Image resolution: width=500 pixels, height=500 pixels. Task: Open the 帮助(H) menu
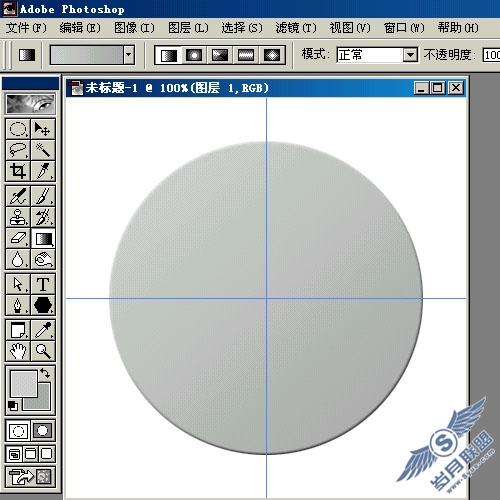[x=458, y=28]
